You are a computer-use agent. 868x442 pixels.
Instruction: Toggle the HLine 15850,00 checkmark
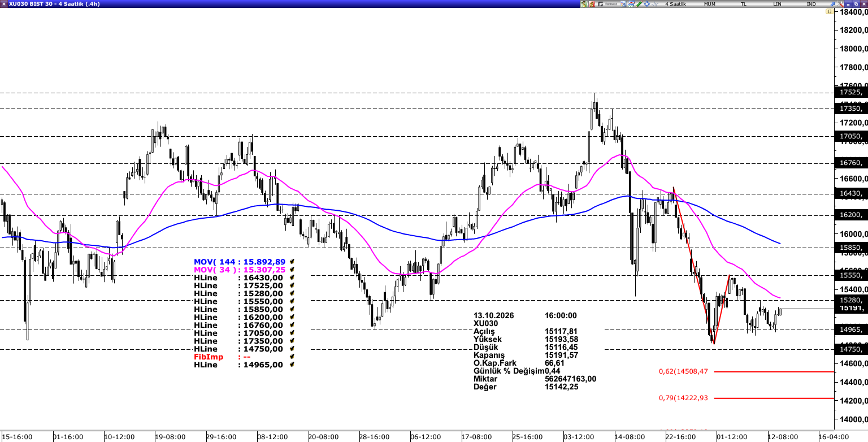pyautogui.click(x=292, y=309)
